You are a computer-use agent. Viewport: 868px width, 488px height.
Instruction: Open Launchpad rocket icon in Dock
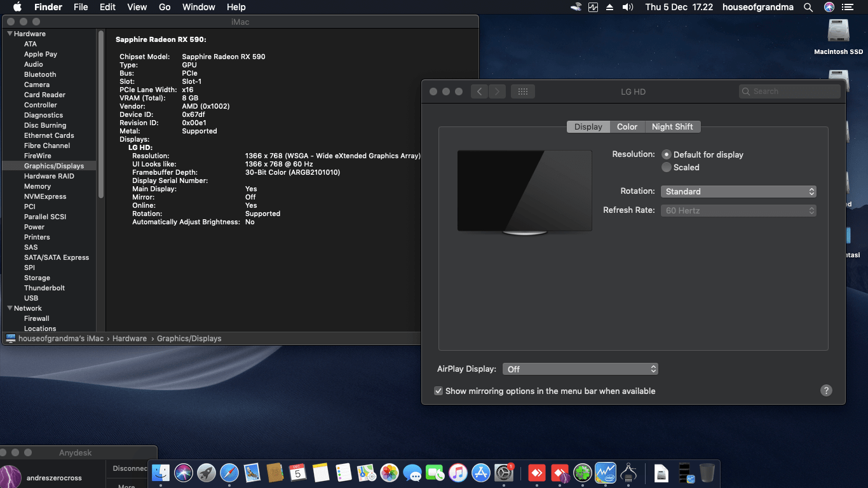[x=207, y=473]
